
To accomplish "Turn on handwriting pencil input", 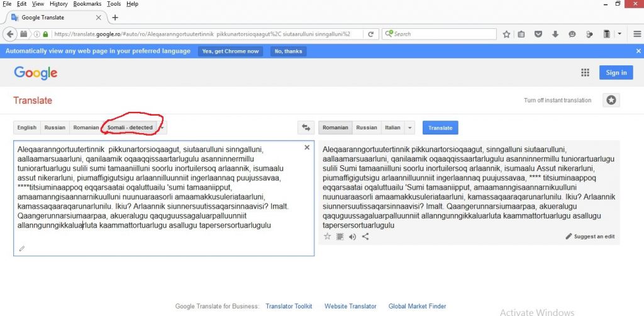I will pyautogui.click(x=22, y=248).
